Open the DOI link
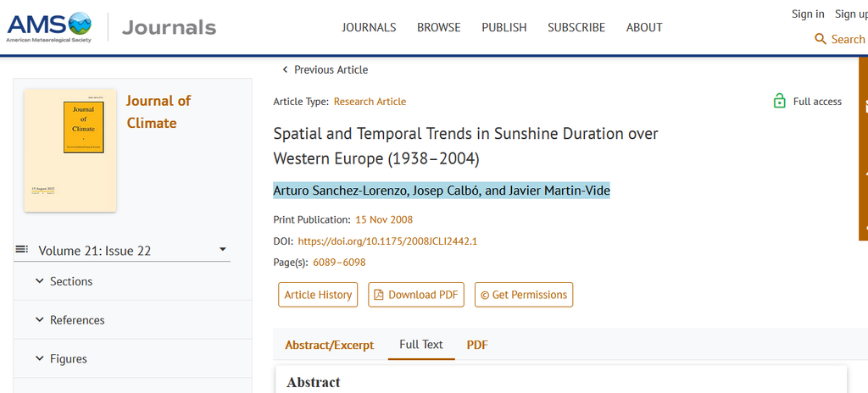868x393 pixels. pyautogui.click(x=387, y=241)
